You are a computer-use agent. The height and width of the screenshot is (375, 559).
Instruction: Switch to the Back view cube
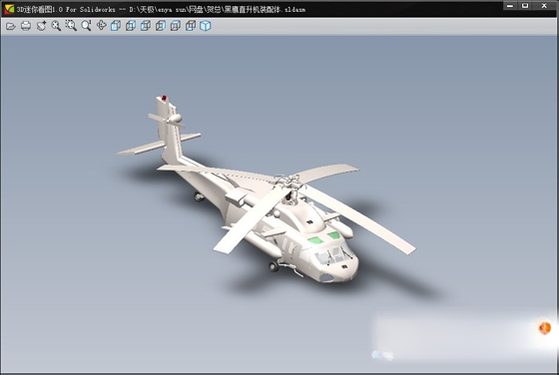[x=131, y=26]
